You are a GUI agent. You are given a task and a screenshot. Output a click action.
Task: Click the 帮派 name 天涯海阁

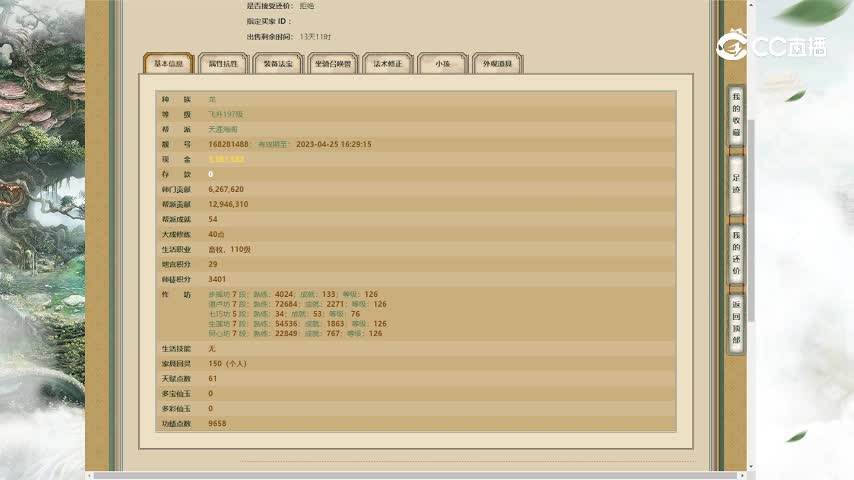(x=222, y=129)
